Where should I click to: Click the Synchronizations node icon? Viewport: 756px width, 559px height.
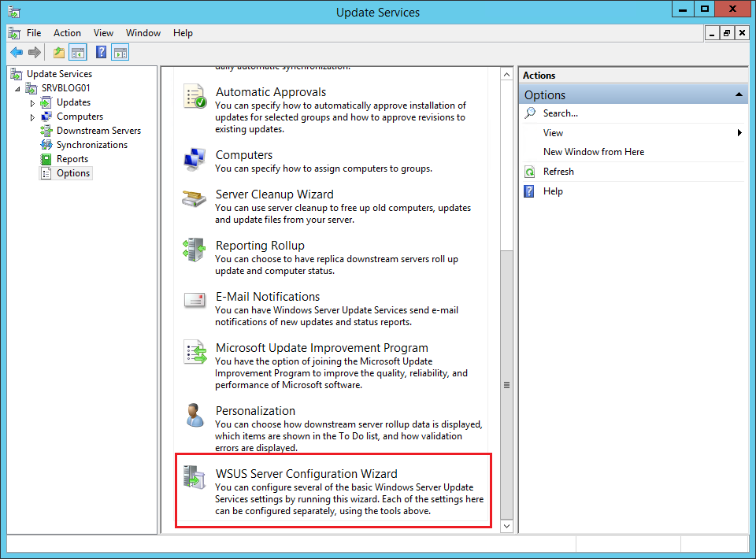coord(46,145)
